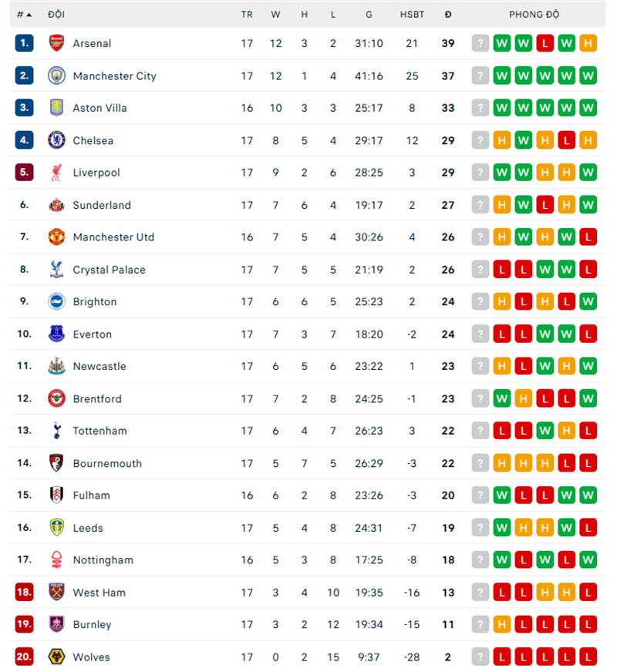The width and height of the screenshot is (617, 672).
Task: Open the Nottingham team link
Action: click(103, 560)
